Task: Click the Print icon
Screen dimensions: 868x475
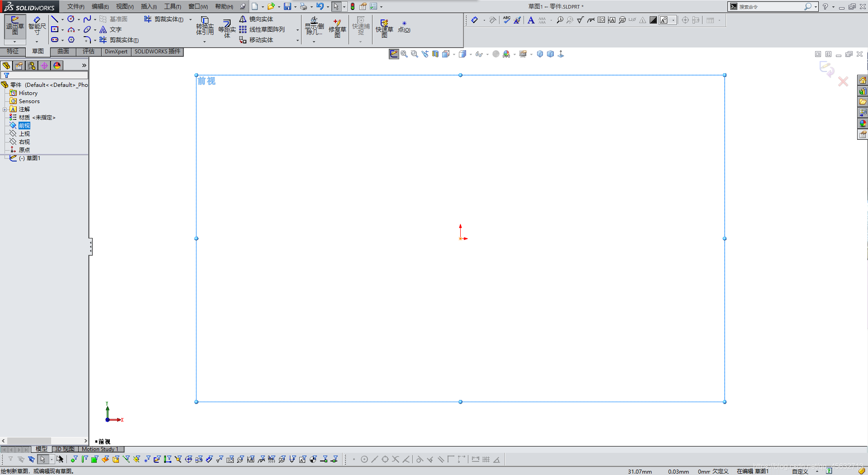Action: 304,6
